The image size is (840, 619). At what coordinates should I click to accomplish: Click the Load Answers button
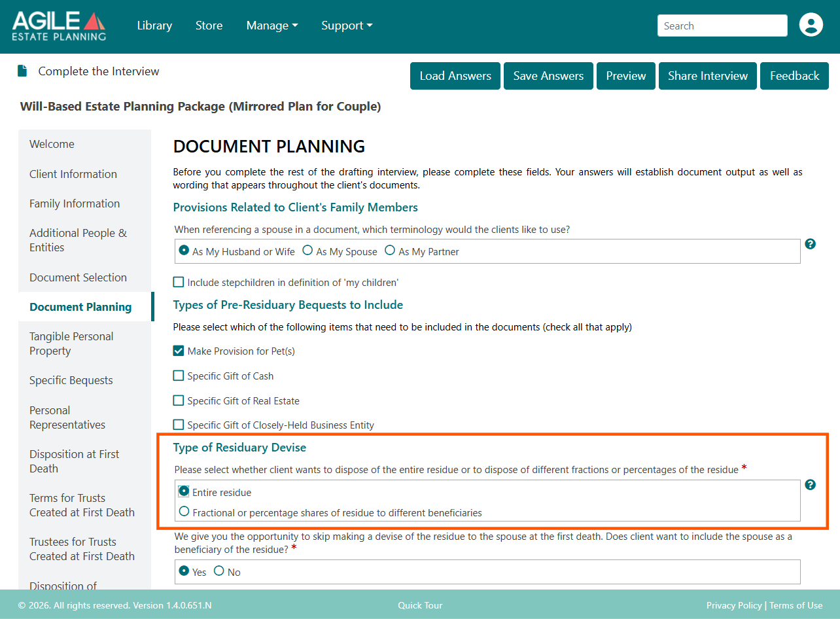tap(455, 76)
